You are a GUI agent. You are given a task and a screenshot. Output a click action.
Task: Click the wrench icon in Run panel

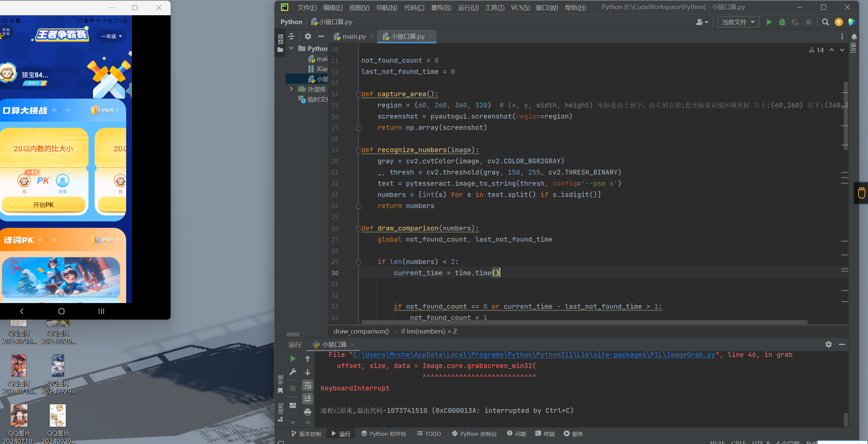[293, 372]
